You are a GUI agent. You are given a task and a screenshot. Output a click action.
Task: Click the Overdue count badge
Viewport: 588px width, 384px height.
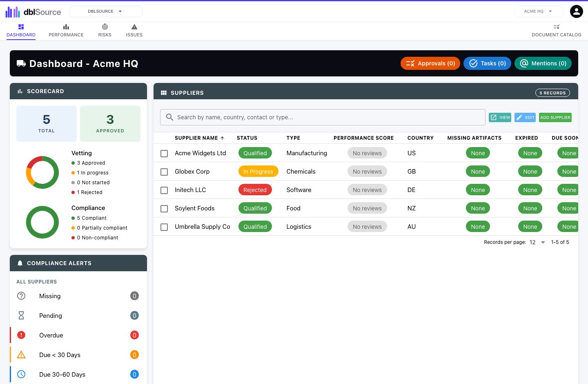134,335
